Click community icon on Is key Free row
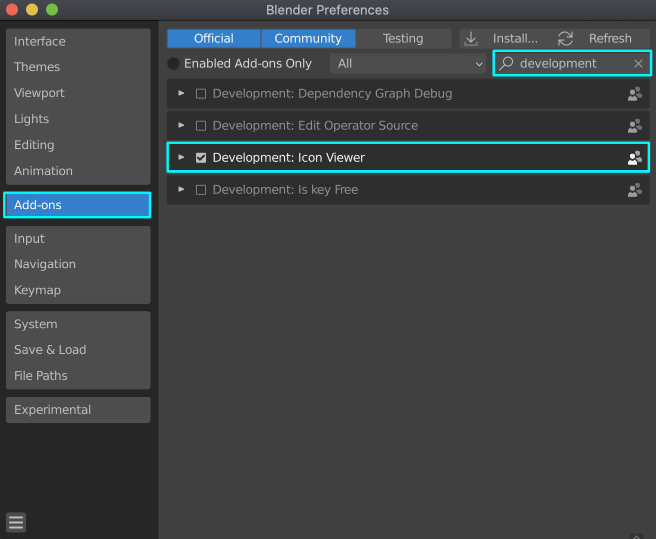 635,190
